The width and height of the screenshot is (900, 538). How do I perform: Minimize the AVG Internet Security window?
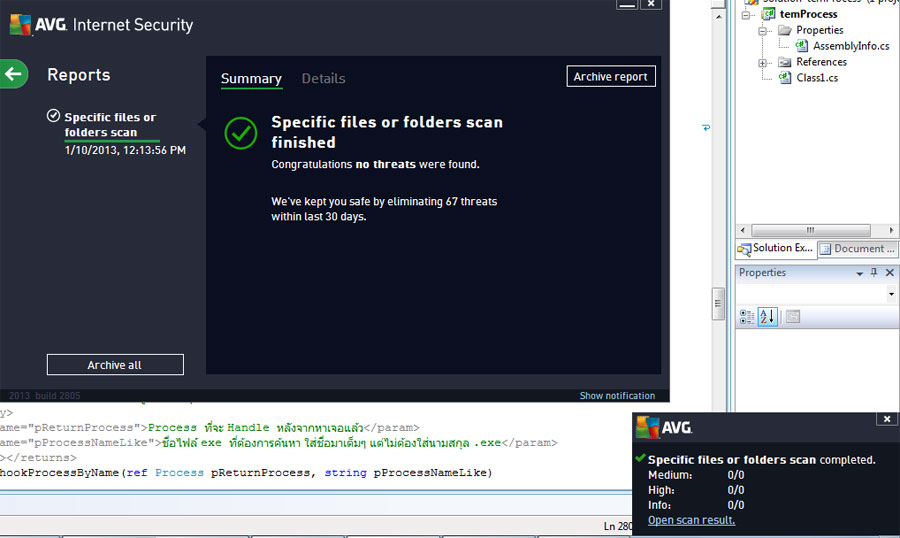click(627, 5)
